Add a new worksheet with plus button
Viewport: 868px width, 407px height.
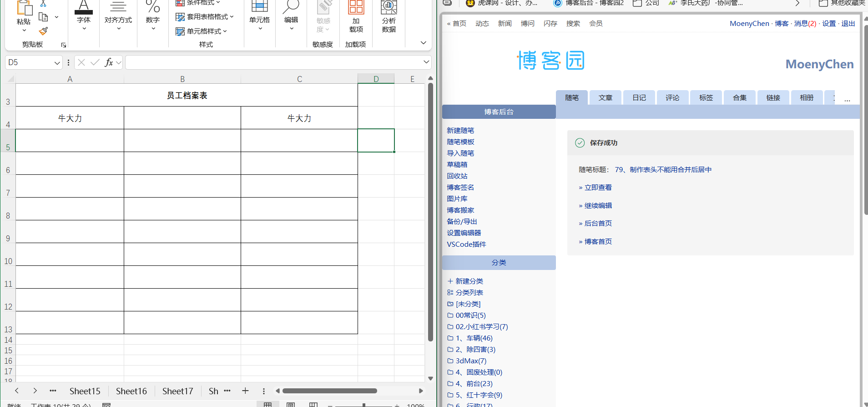tap(245, 391)
